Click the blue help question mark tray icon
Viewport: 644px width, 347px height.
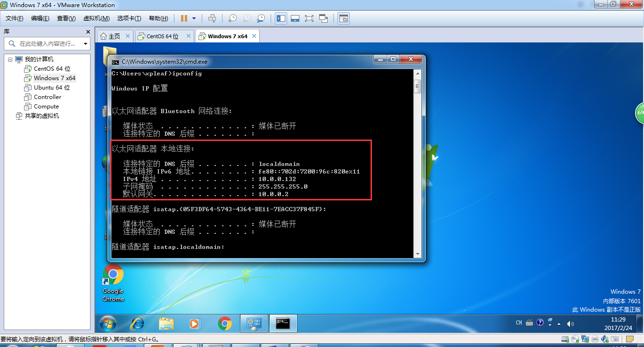pos(540,323)
